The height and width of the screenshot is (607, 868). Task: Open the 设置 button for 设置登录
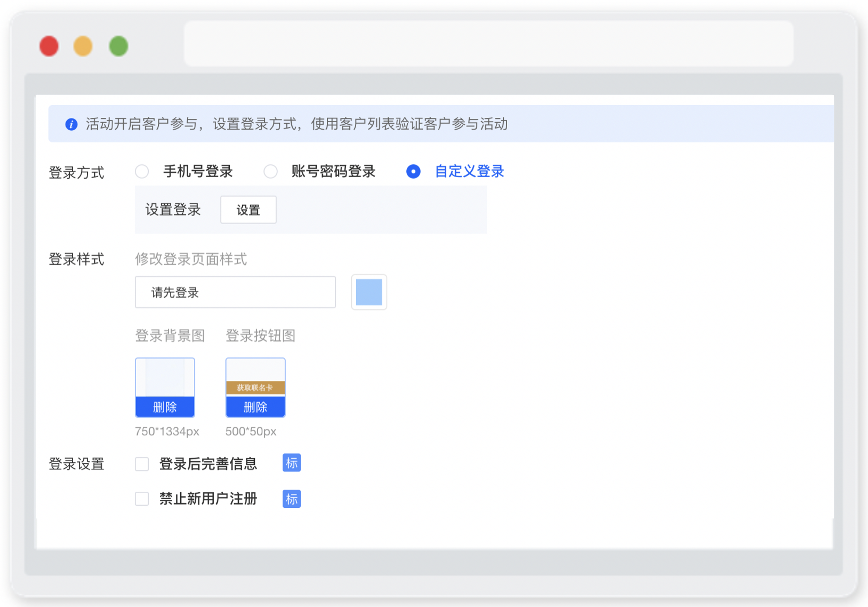[x=248, y=210]
